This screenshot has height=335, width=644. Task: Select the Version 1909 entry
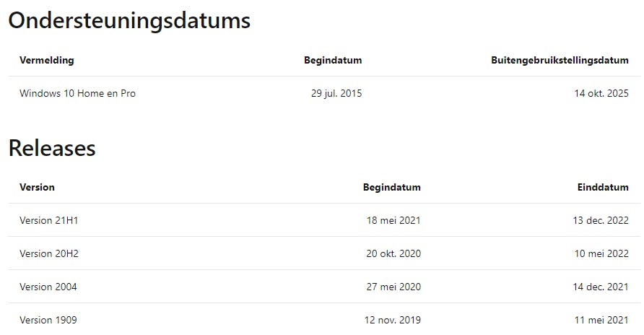click(48, 320)
